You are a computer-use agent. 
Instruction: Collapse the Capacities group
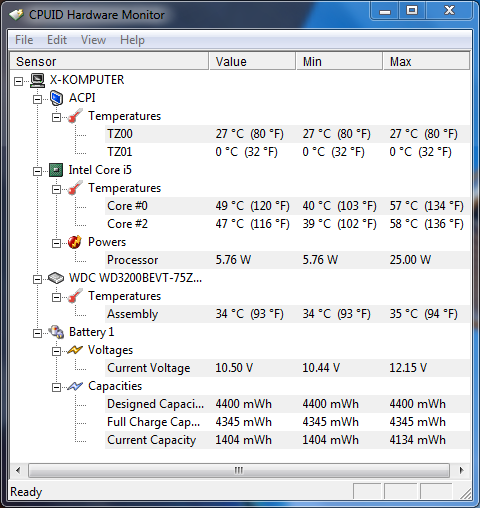pyautogui.click(x=56, y=387)
